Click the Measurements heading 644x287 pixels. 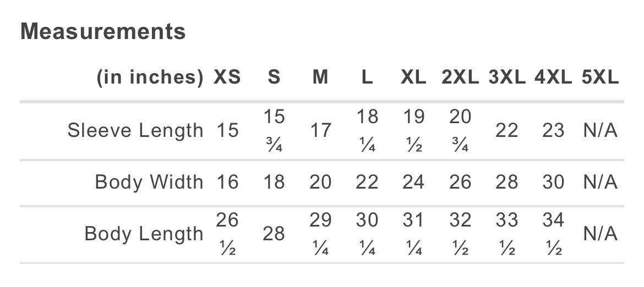[103, 32]
